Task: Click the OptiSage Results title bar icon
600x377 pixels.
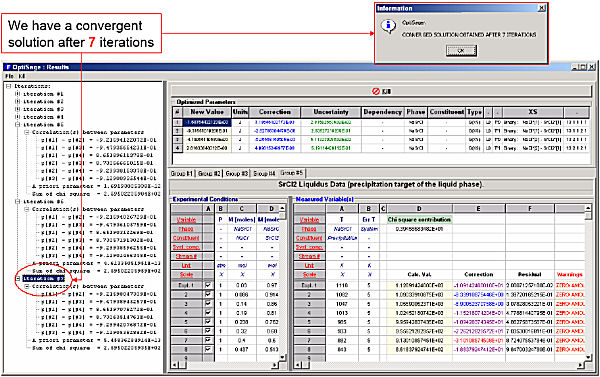Action: pyautogui.click(x=8, y=67)
